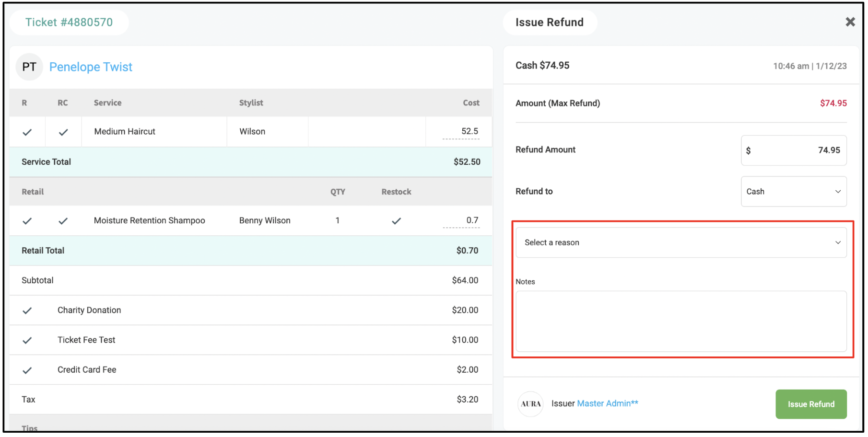
Task: Click the Tax $3.20 amount
Action: (467, 399)
